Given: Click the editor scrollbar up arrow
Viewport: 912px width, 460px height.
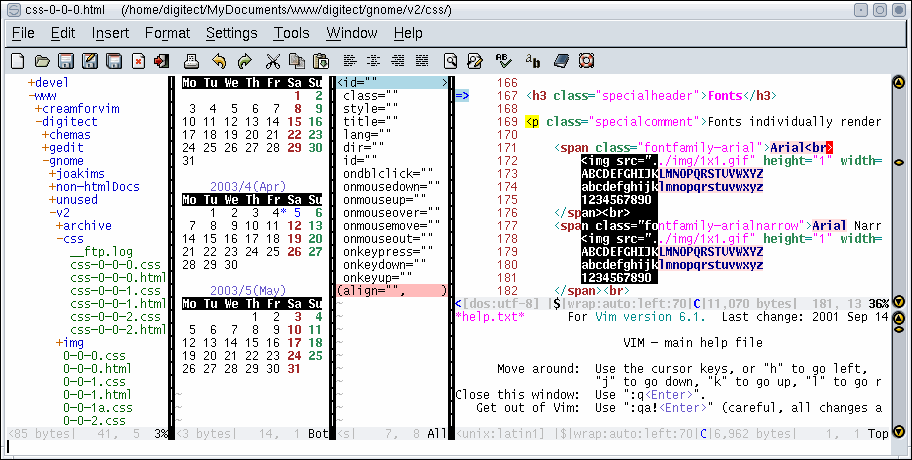Looking at the screenshot, I should click(x=899, y=83).
